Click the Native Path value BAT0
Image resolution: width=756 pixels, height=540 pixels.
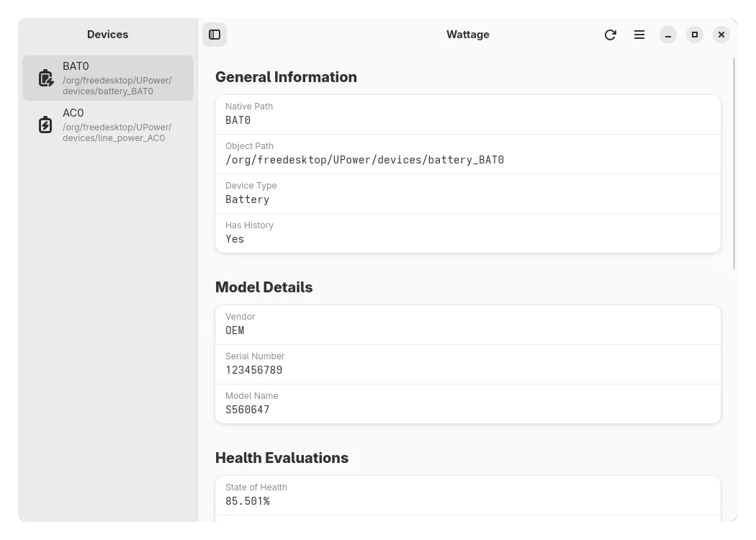pos(238,120)
